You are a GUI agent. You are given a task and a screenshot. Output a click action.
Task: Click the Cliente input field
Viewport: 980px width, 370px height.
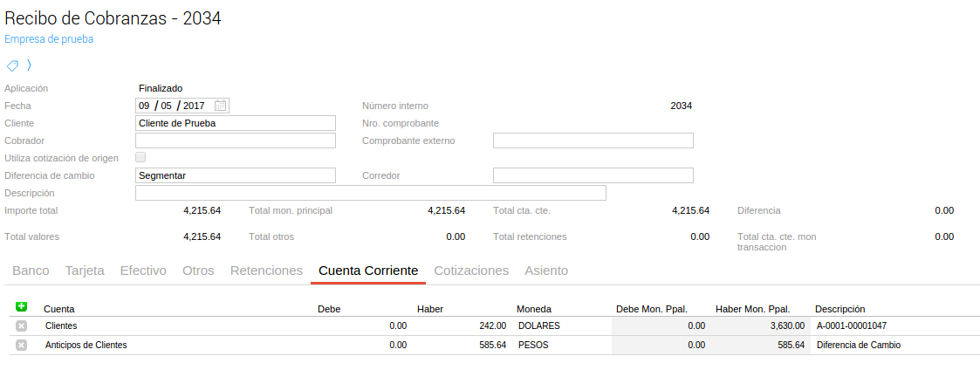236,123
